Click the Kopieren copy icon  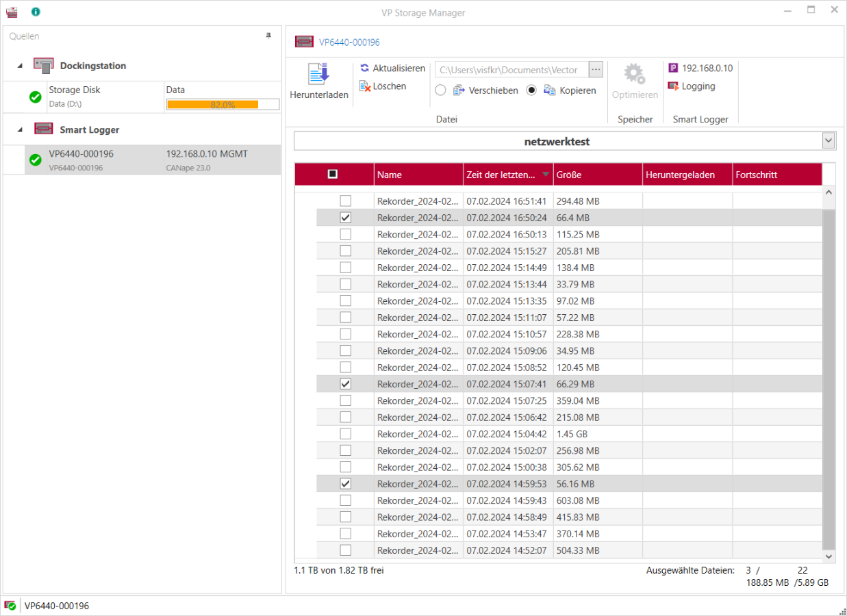pos(549,90)
